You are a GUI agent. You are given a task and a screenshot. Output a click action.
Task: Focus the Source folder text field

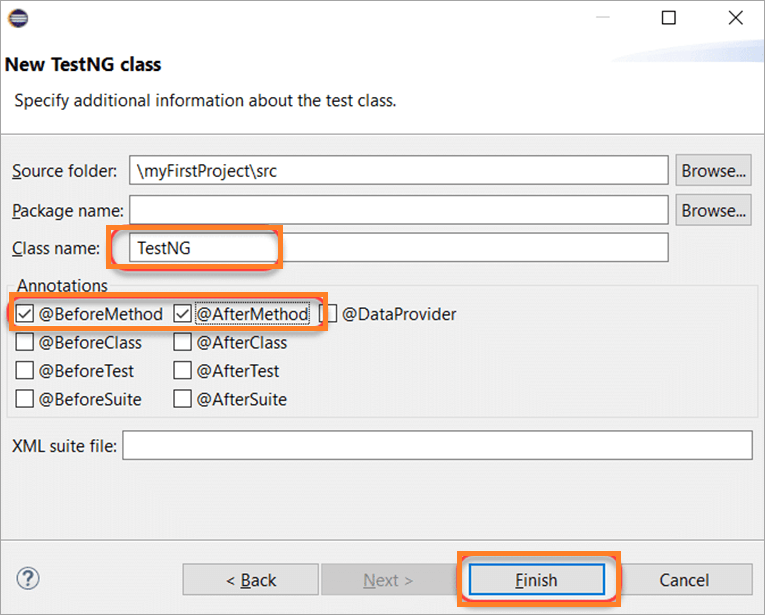[x=399, y=170]
